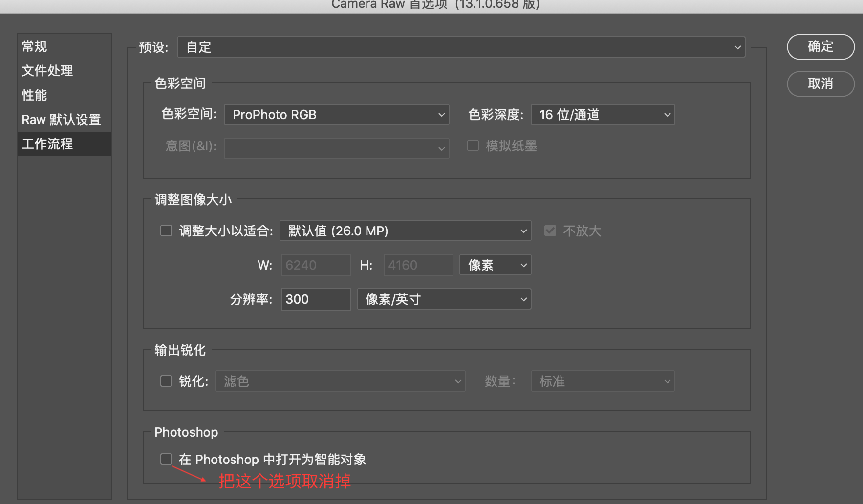Click the H height field 4160
863x504 pixels.
(x=418, y=265)
